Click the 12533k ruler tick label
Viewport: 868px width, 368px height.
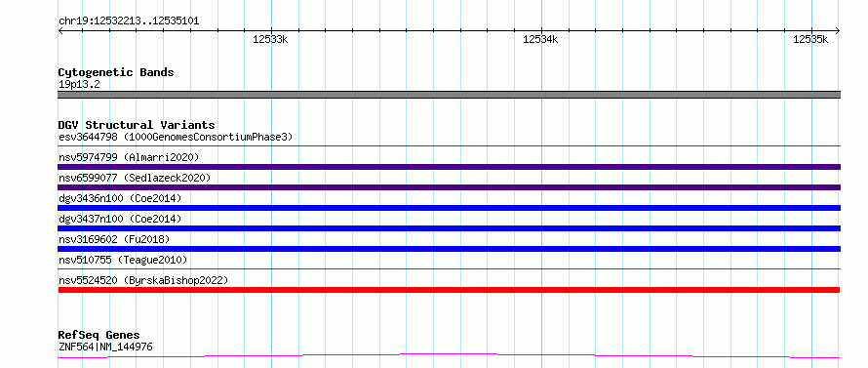pos(271,39)
